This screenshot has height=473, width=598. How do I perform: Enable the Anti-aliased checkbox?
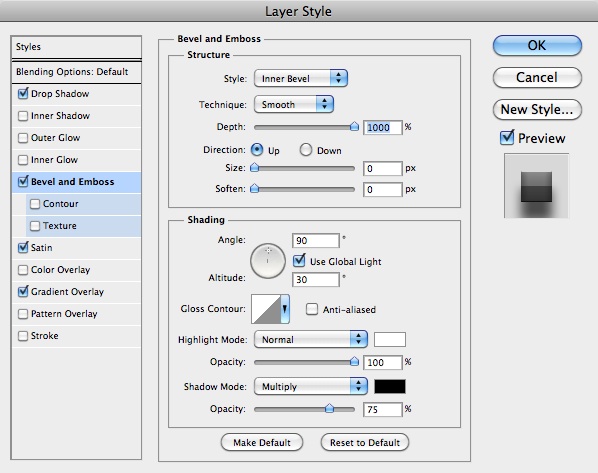(x=312, y=309)
